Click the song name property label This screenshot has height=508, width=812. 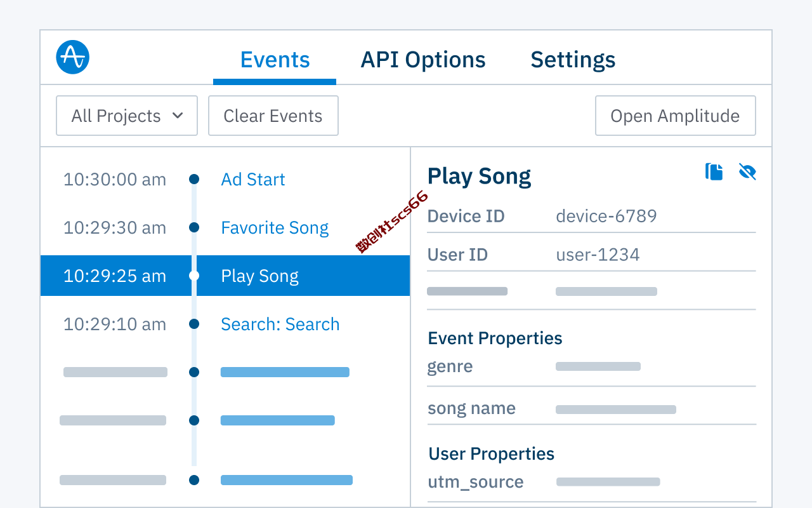tap(471, 408)
